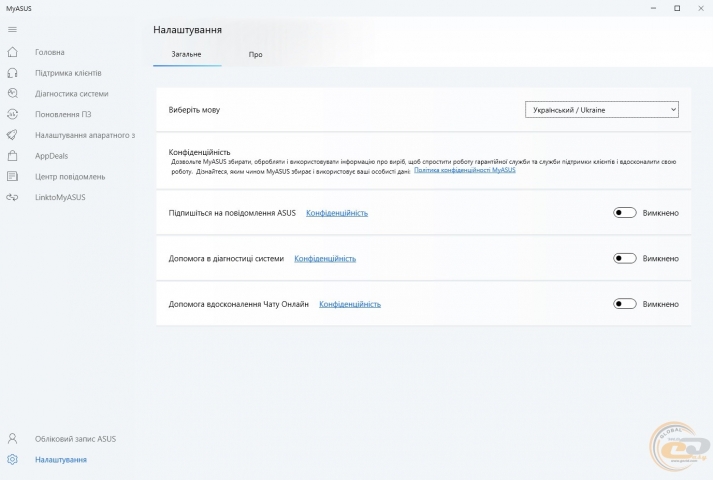Open Центр повідомлень label
Screen dimensions: 713x480
pos(70,177)
